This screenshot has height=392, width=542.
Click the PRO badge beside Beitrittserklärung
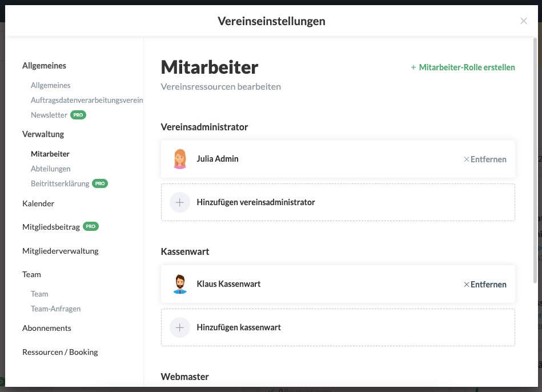[x=100, y=183]
